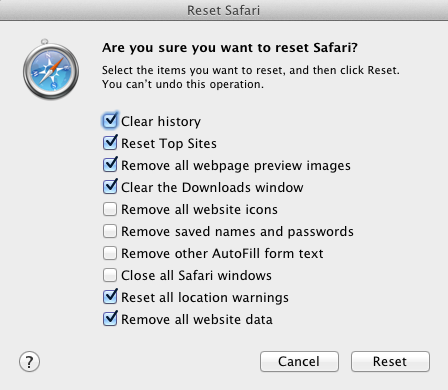The height and width of the screenshot is (390, 448).
Task: Check Remove saved names and passwords
Action: 110,231
